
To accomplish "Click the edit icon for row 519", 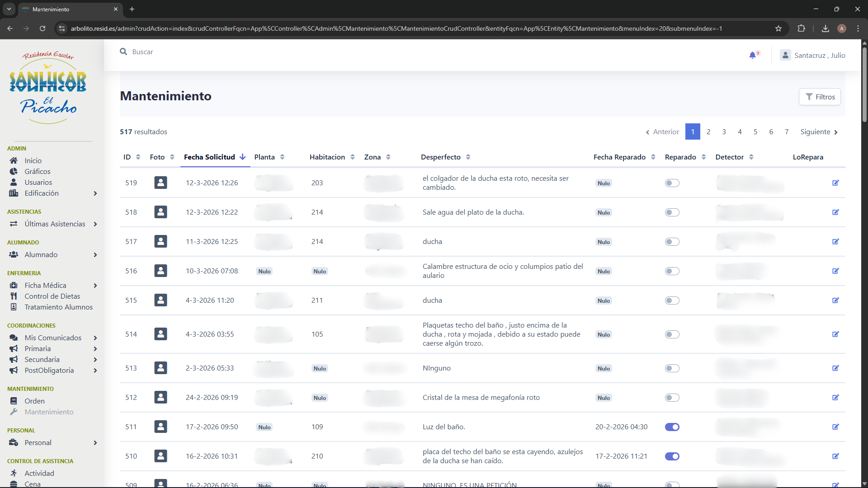I will coord(835,183).
